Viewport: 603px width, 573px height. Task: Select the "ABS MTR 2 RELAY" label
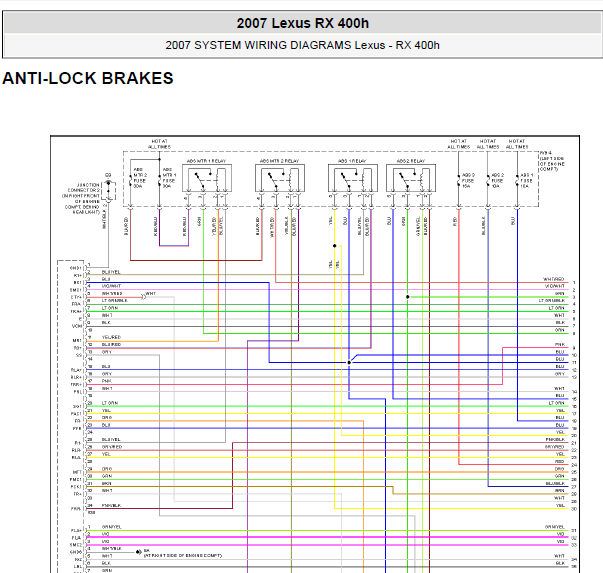[x=280, y=161]
